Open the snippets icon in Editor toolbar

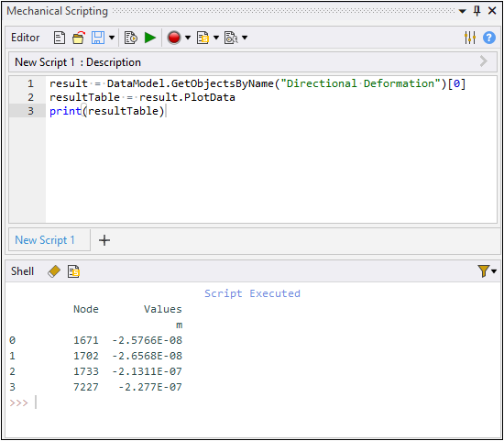pos(203,38)
